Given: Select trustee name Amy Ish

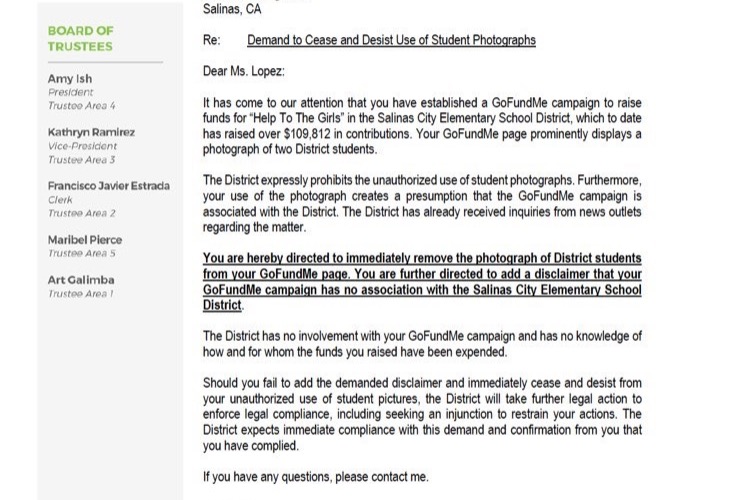Looking at the screenshot, I should click(x=70, y=78).
